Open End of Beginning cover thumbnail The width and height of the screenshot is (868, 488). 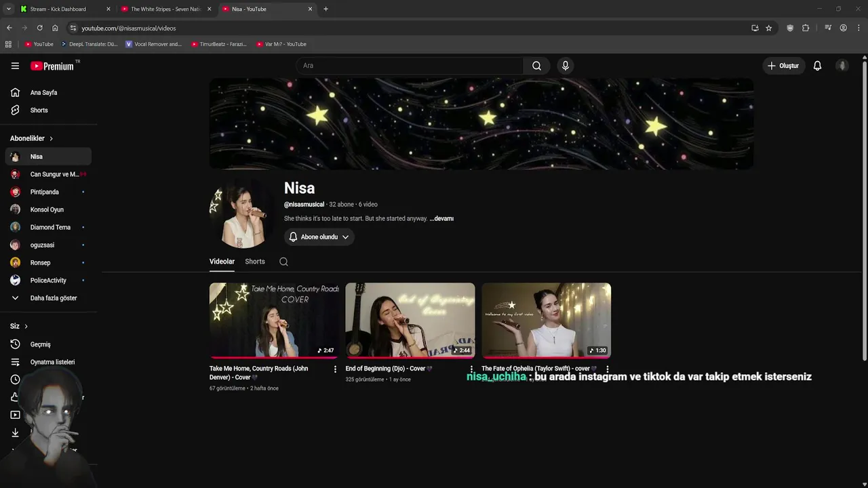410,320
